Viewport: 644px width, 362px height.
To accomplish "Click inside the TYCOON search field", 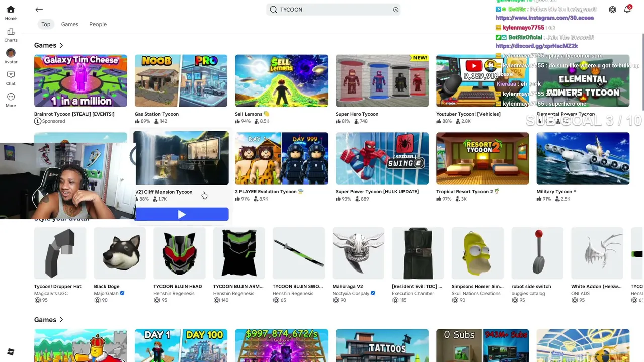I will point(334,9).
